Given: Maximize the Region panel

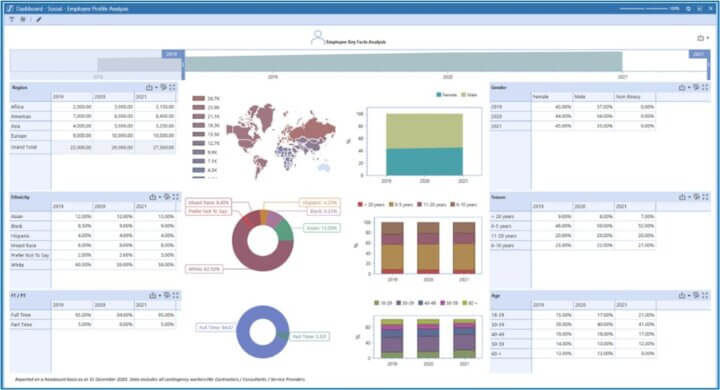Looking at the screenshot, I should point(172,87).
